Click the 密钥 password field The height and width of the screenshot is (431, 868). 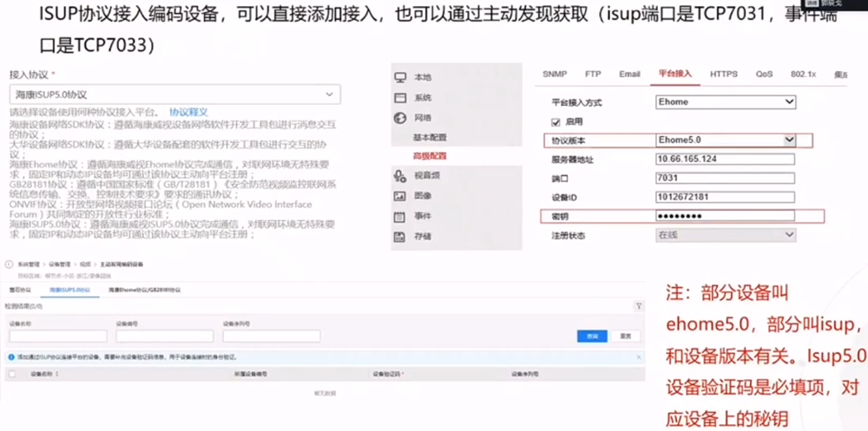click(x=725, y=216)
